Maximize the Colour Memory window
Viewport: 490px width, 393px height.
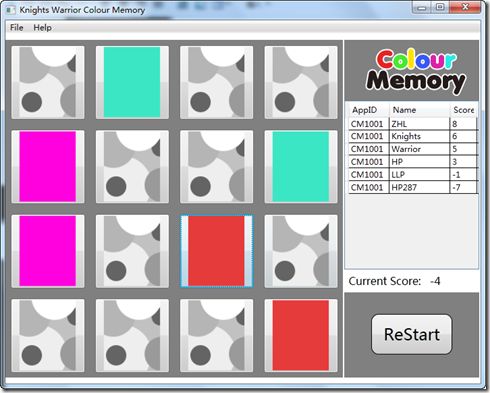click(440, 7)
